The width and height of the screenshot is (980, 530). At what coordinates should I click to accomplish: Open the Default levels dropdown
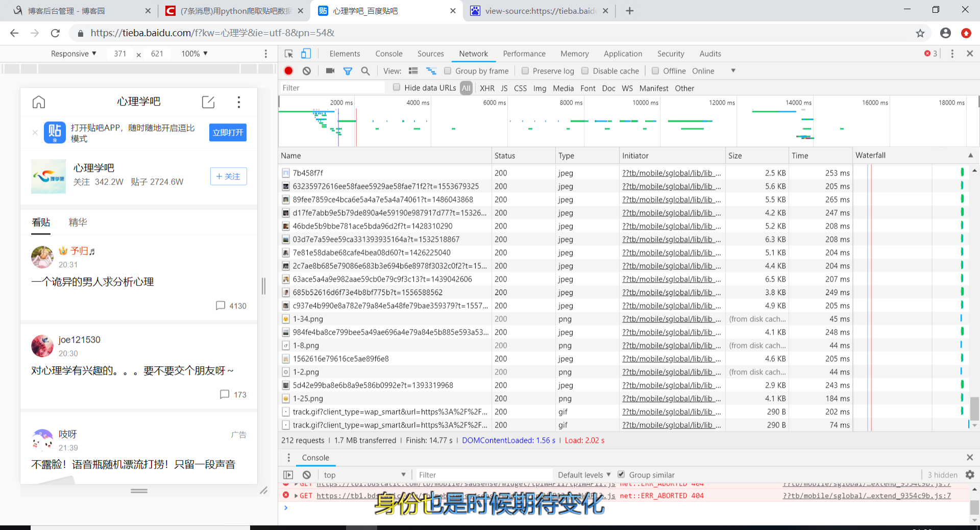click(584, 475)
